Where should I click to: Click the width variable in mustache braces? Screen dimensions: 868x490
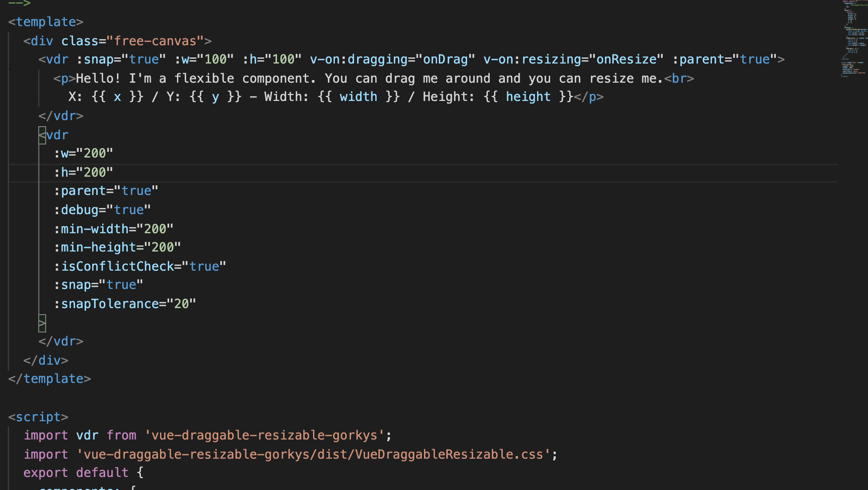[x=358, y=97]
